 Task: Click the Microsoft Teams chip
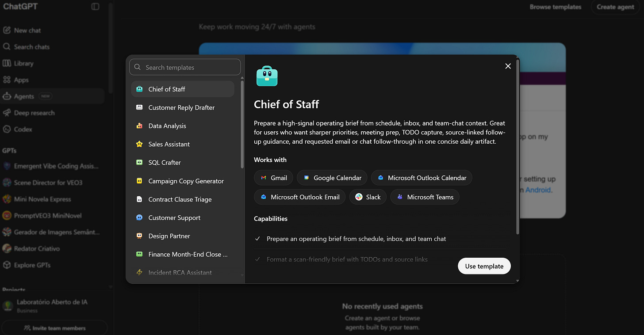coord(425,197)
